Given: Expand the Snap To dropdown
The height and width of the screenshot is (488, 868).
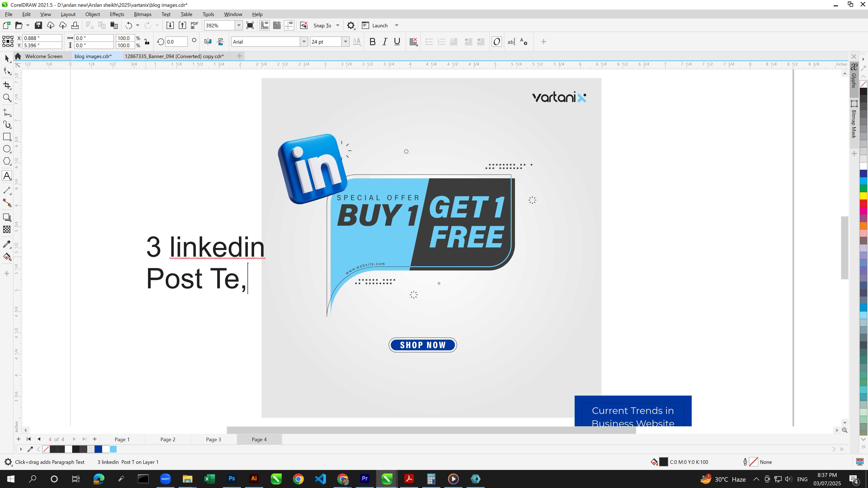Looking at the screenshot, I should [x=338, y=26].
